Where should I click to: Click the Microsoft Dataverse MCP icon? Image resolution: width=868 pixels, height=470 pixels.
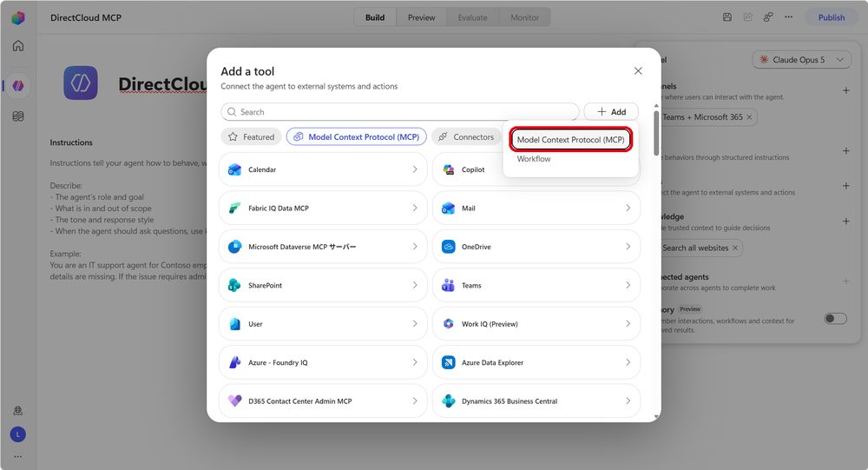234,247
